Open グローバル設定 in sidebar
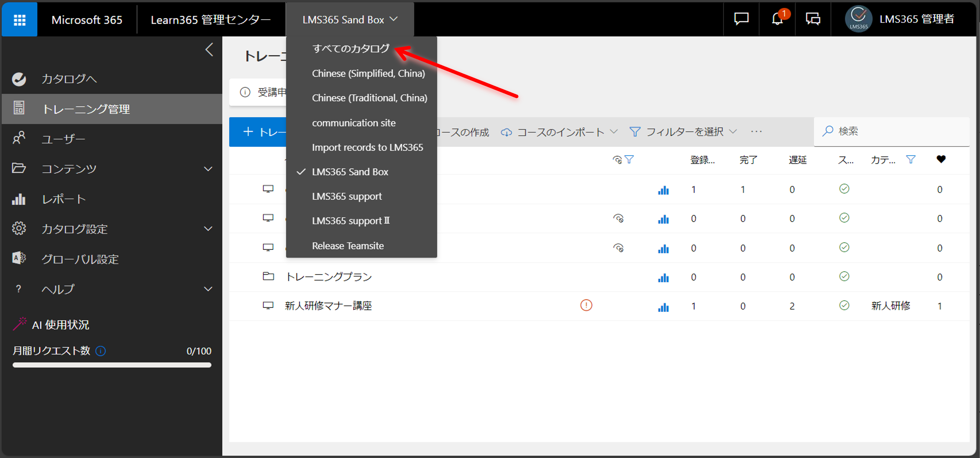 (x=111, y=259)
